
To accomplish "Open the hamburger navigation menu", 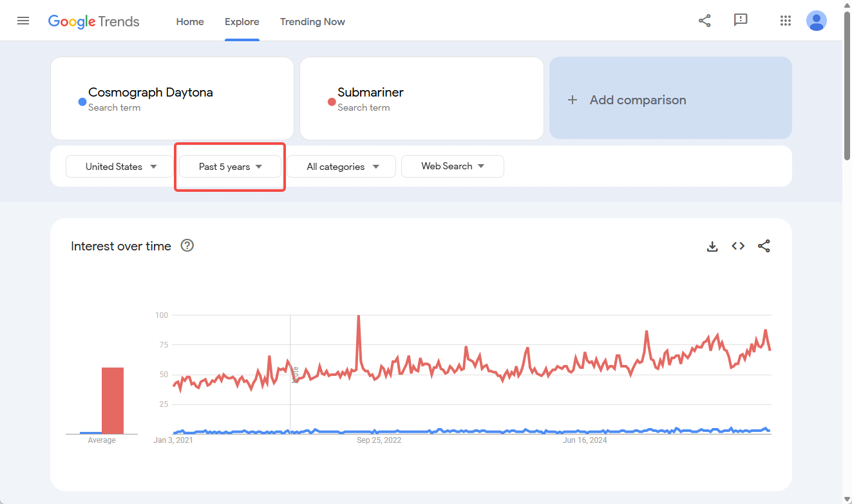I will [23, 21].
